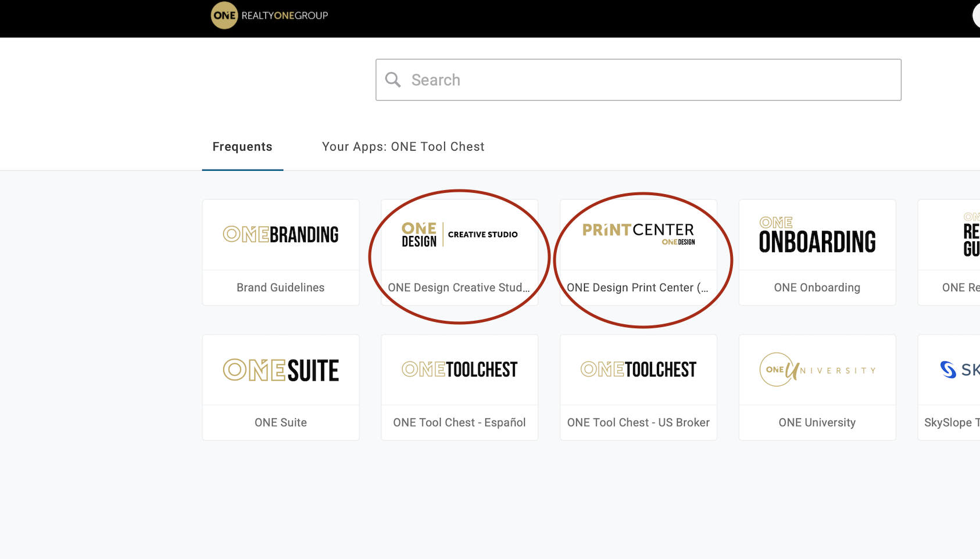The width and height of the screenshot is (980, 559).
Task: Open the SkySlope app tile
Action: point(949,388)
